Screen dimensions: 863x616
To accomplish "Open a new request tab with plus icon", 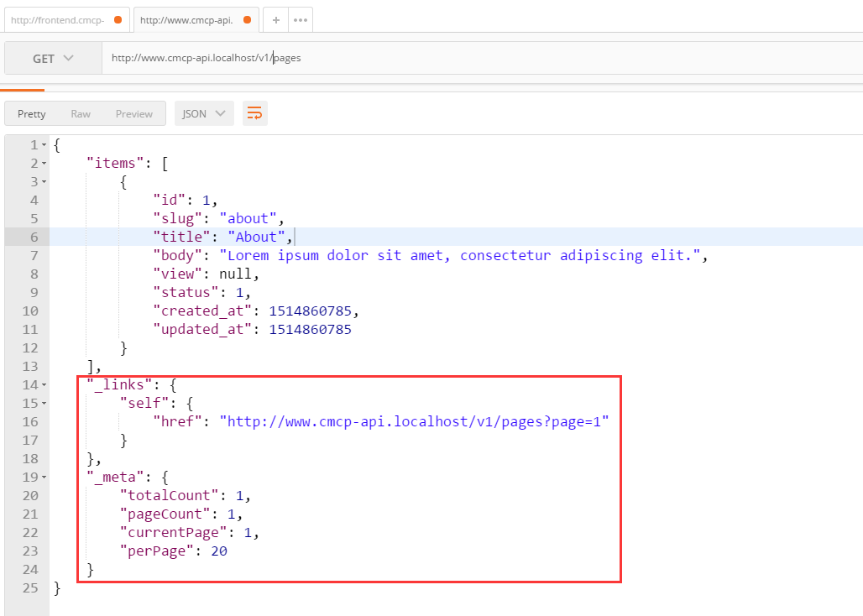I will tap(275, 20).
